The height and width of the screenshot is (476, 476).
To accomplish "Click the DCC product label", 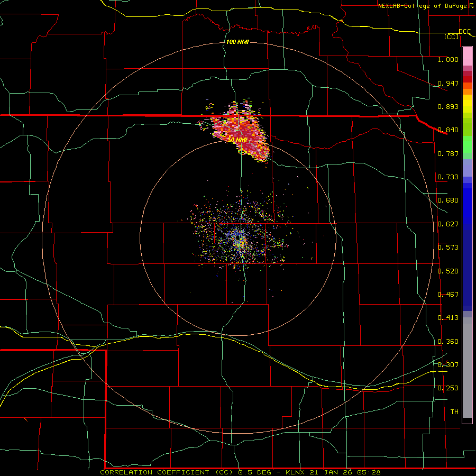I will click(464, 32).
